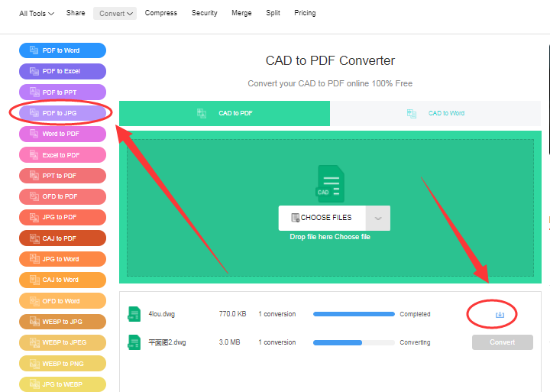Click the WEBP to JPEG icon
Viewport: 550px width, 392px height.
click(x=34, y=342)
